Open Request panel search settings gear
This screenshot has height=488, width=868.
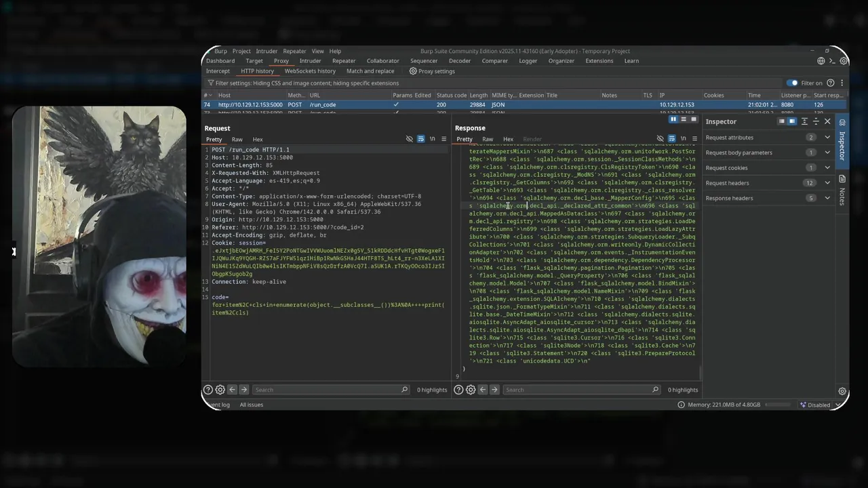click(x=220, y=390)
